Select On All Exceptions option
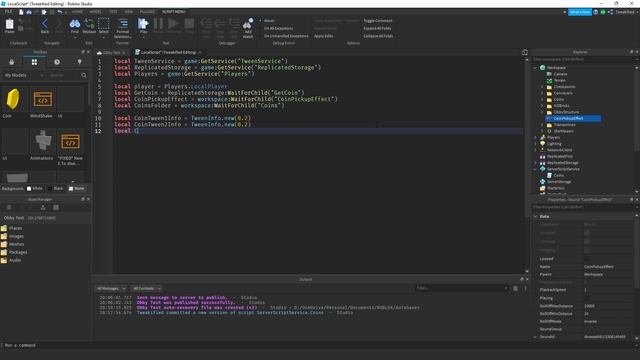 click(276, 29)
